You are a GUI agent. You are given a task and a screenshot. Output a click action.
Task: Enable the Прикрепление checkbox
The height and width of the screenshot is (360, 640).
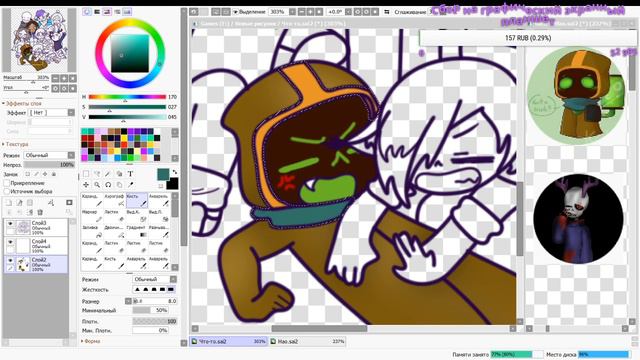click(7, 183)
